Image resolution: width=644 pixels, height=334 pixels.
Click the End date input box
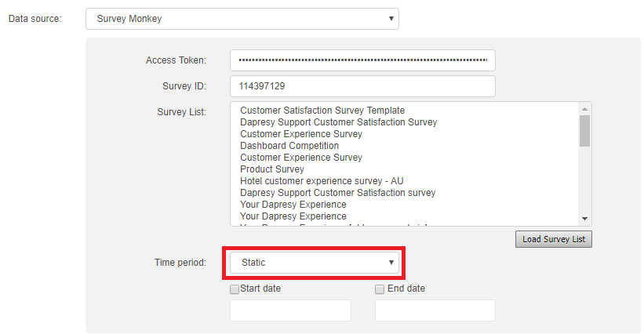(435, 310)
